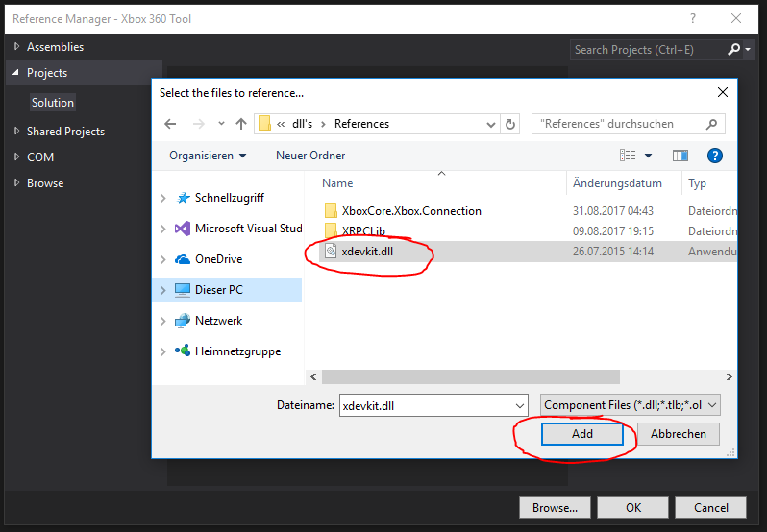
Task: Click the xdevkit.dll file icon
Action: [x=331, y=251]
